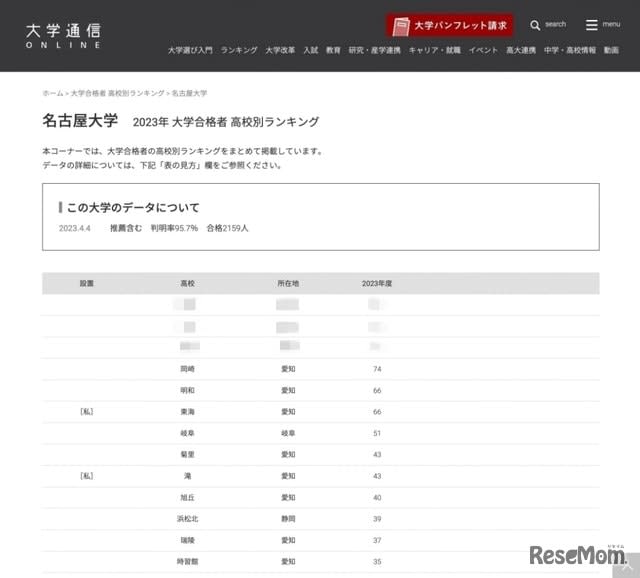
Task: Click the value 66 in 東海 row
Action: tap(377, 412)
